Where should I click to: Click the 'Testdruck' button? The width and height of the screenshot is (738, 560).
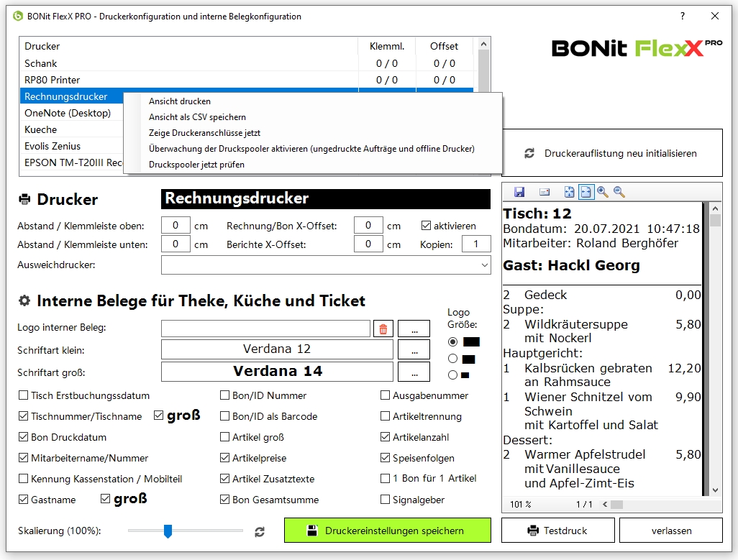click(557, 531)
